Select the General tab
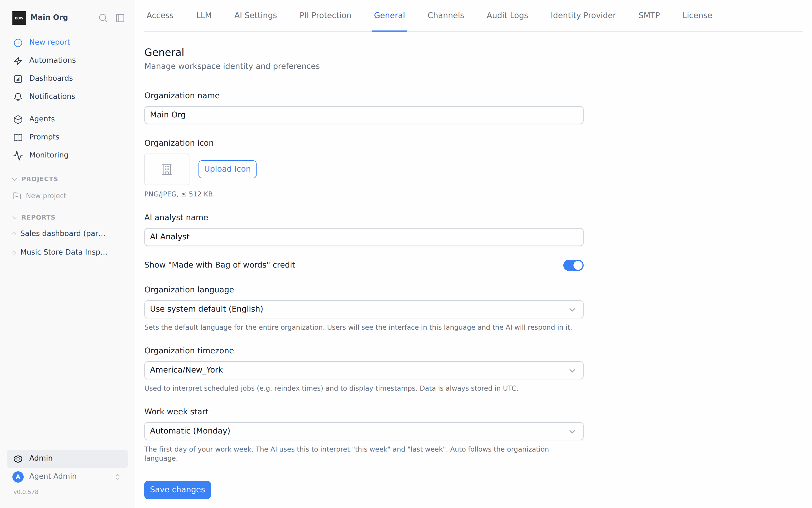This screenshot has height=508, width=812. 389,16
